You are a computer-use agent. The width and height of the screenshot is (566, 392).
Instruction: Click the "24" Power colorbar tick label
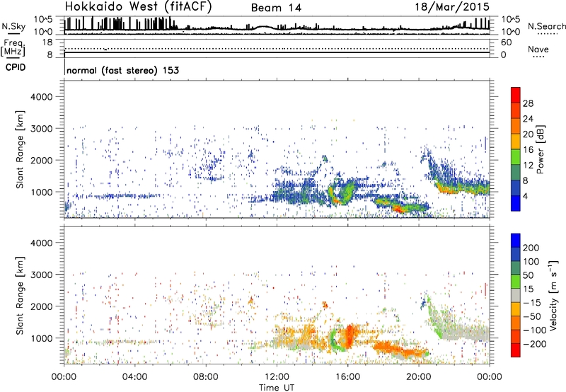click(528, 119)
